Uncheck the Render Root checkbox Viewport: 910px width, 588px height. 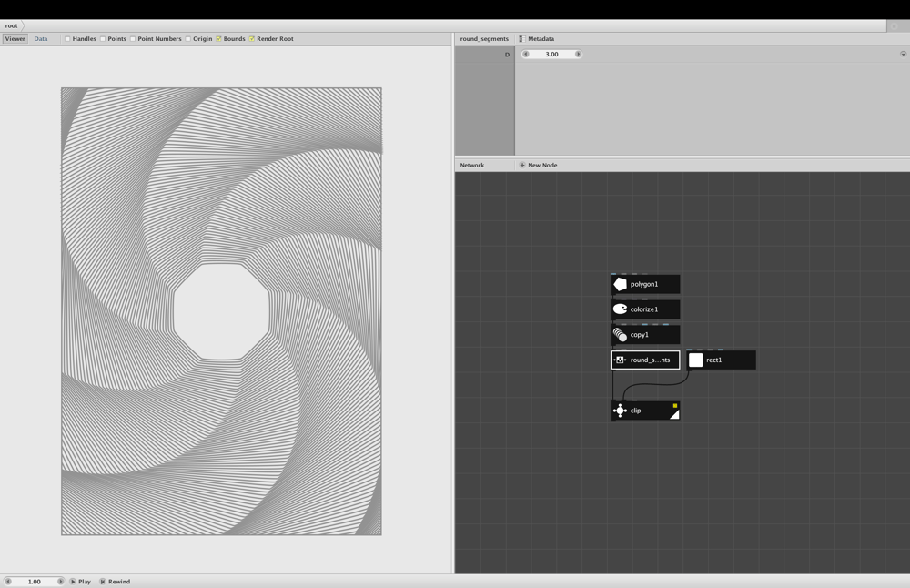[252, 39]
